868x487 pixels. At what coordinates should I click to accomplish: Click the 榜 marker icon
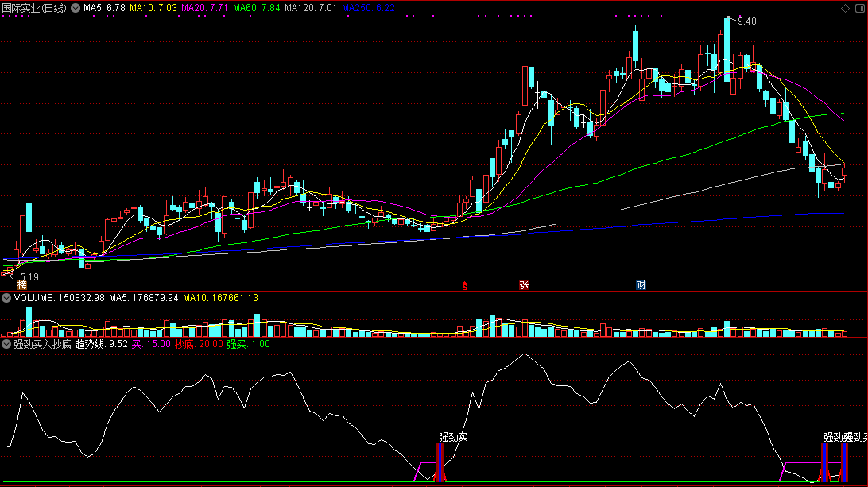(x=21, y=285)
